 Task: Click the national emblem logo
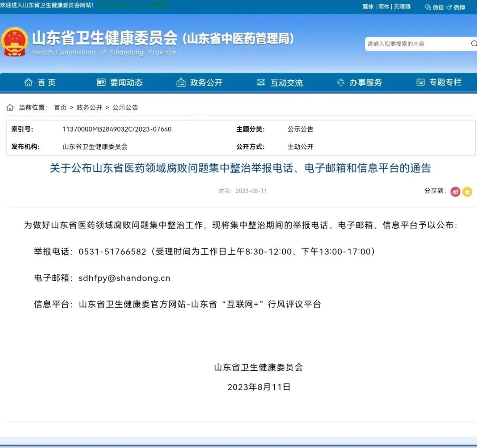(x=14, y=42)
